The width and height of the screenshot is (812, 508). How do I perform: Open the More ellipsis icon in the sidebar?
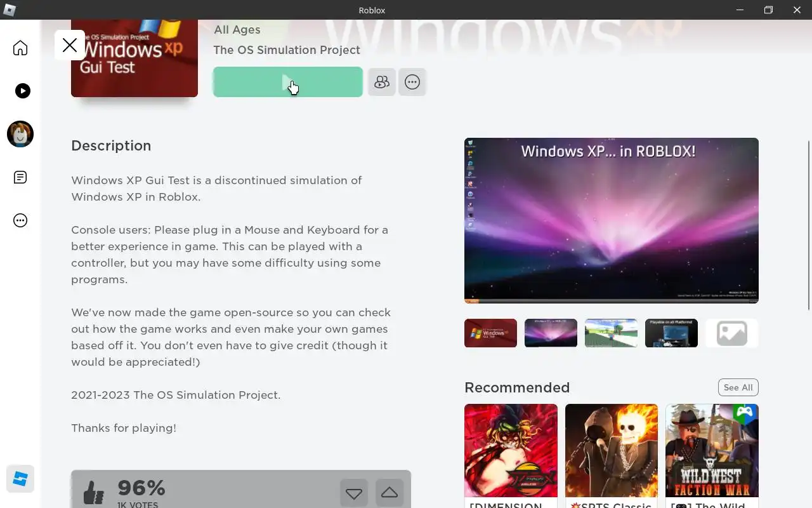pos(20,220)
